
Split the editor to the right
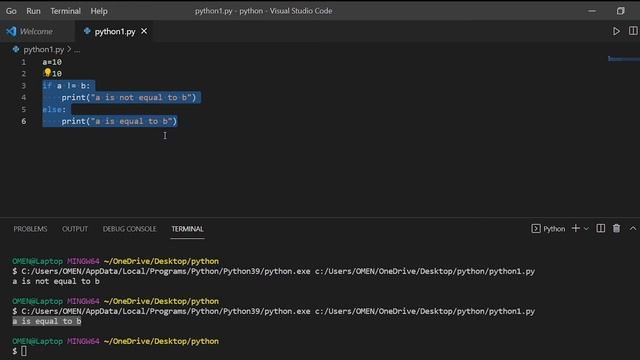click(x=633, y=31)
